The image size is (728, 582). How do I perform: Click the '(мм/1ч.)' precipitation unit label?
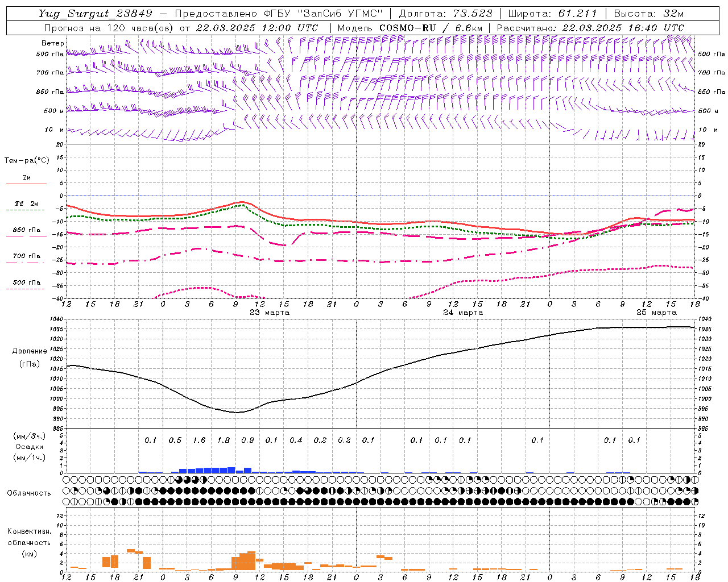pos(30,458)
